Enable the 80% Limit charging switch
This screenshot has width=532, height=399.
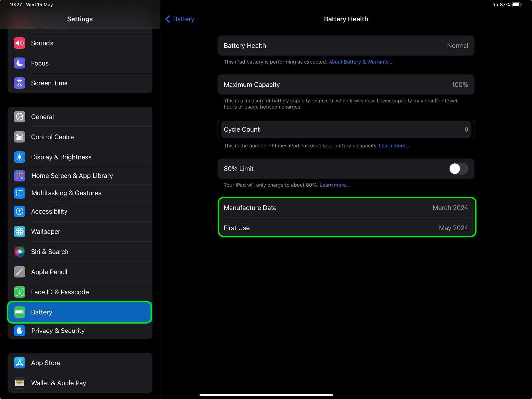(x=458, y=169)
